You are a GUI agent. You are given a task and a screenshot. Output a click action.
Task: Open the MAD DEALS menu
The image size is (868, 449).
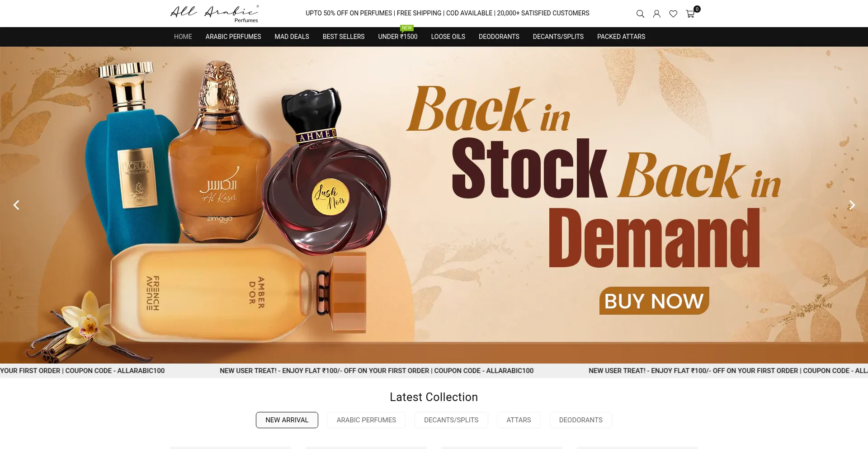click(292, 37)
